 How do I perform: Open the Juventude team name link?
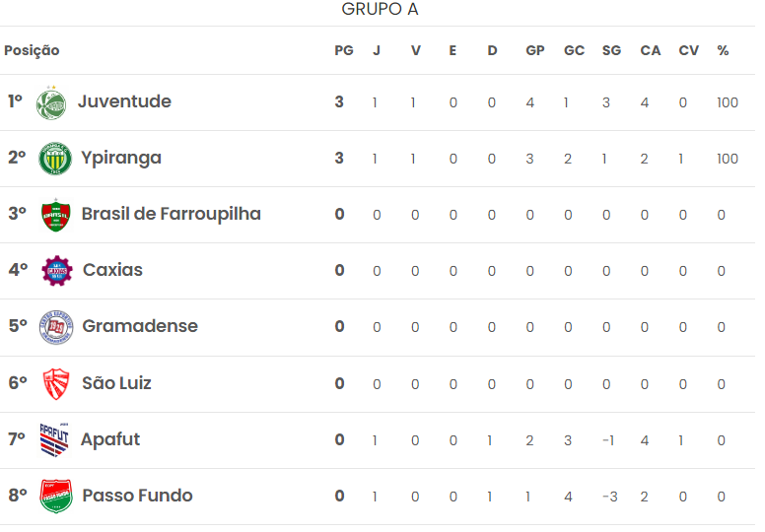125,101
